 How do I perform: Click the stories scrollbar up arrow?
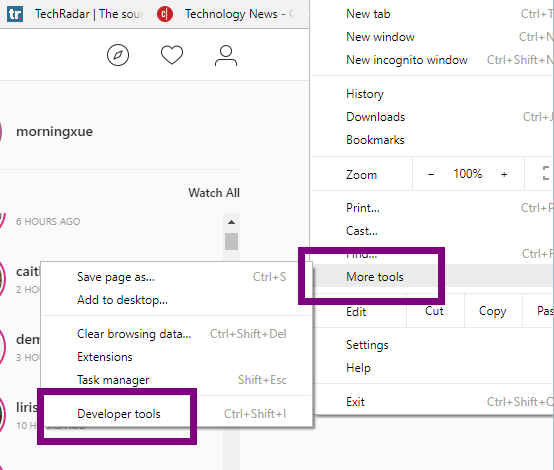pyautogui.click(x=231, y=222)
